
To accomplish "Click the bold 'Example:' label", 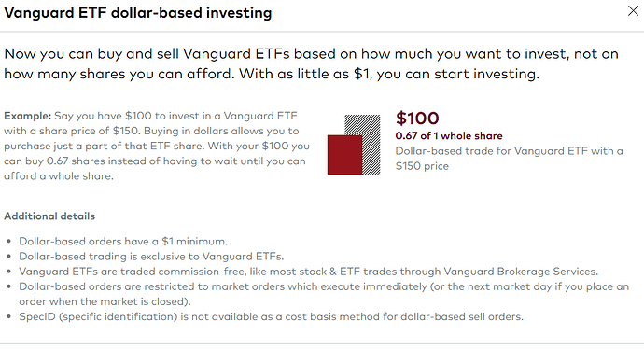I will click(x=27, y=116).
